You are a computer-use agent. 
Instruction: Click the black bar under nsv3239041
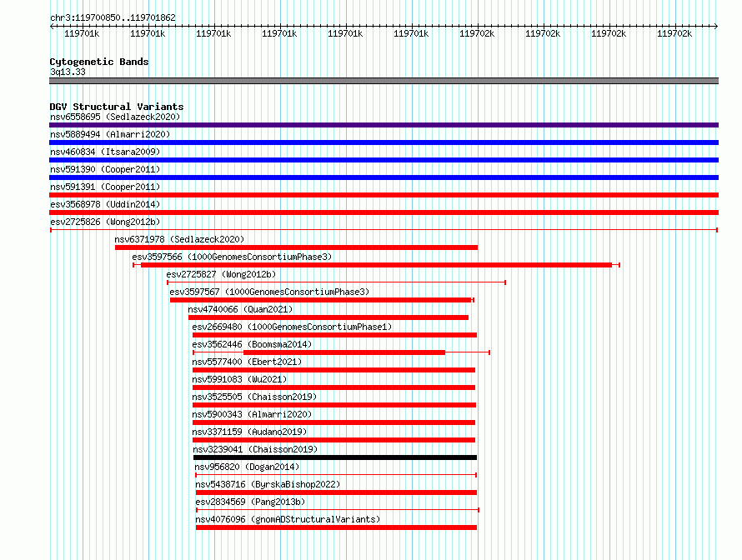click(335, 457)
